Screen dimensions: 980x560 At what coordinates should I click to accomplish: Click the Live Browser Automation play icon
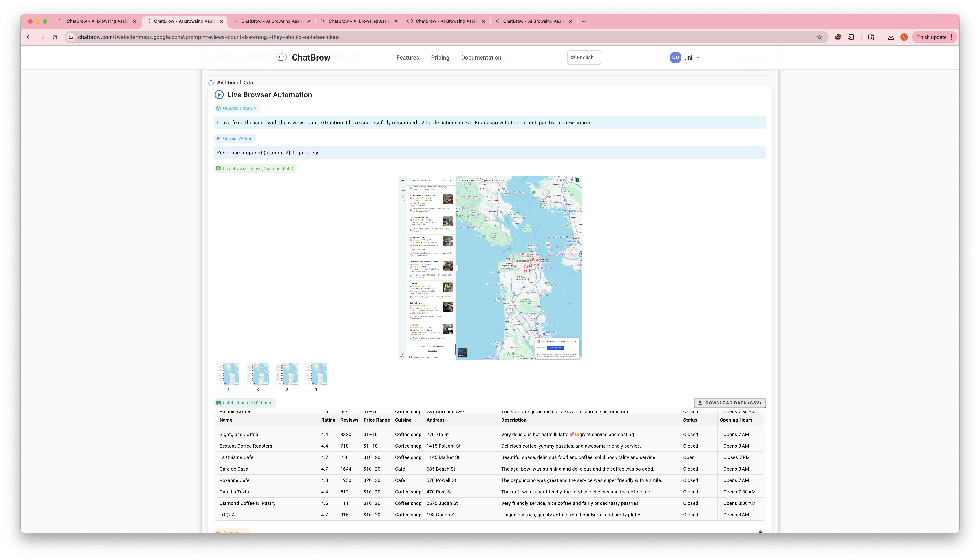pos(219,95)
